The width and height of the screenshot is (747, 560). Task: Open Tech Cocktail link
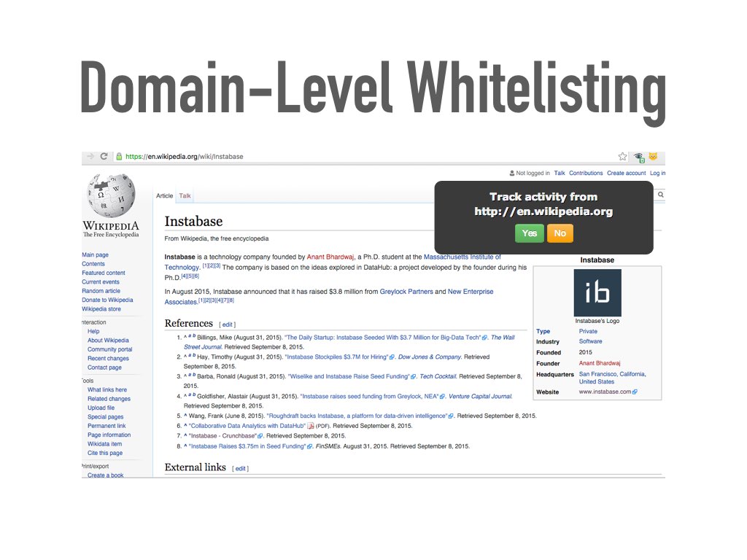[x=438, y=377]
